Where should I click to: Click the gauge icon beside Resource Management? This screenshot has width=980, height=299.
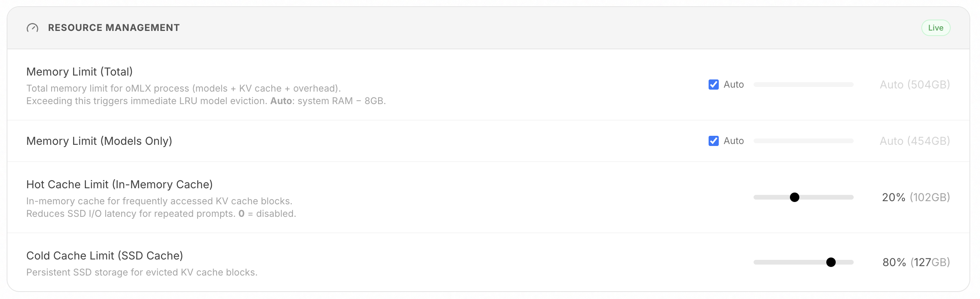point(32,28)
